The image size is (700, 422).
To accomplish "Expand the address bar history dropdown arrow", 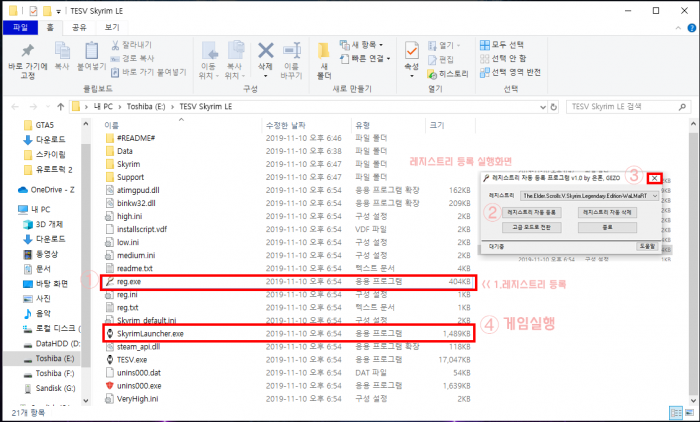I will click(543, 107).
